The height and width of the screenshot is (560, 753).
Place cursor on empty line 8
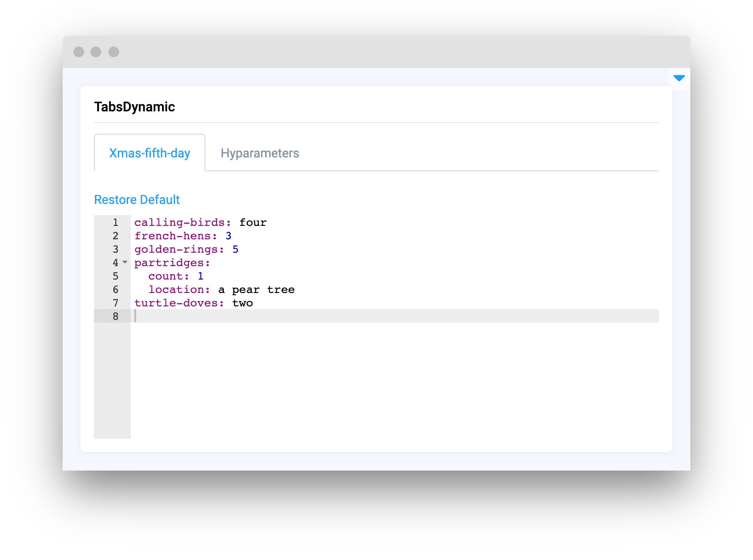(x=358, y=316)
